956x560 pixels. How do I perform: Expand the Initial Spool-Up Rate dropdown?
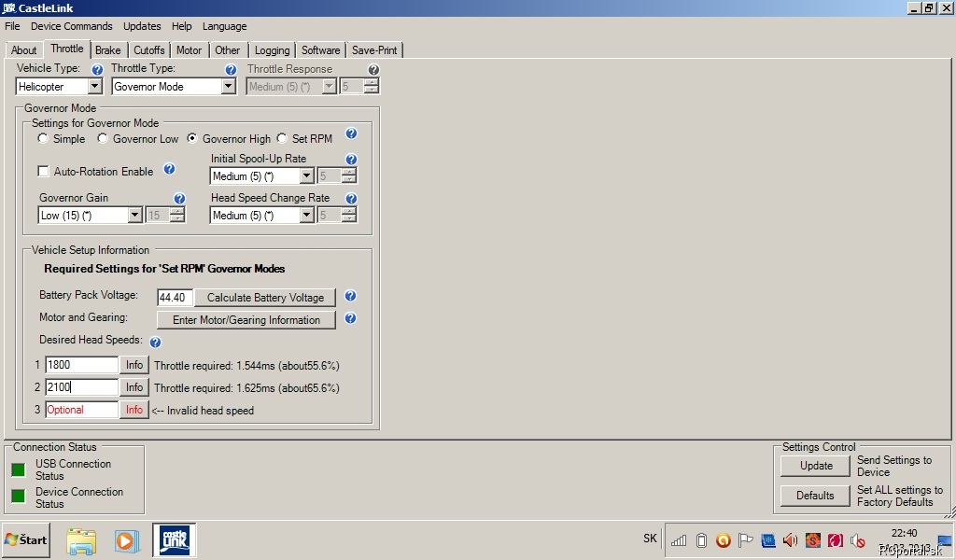pyautogui.click(x=306, y=176)
